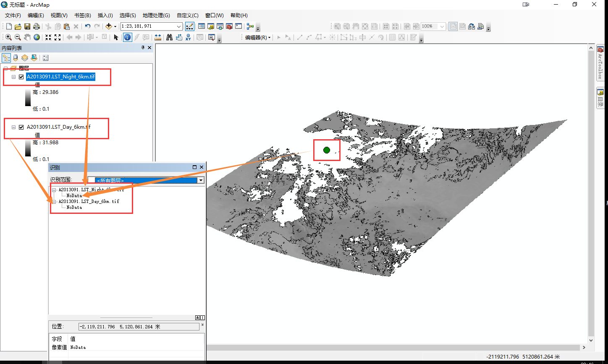Screen dimensions: 608x364
Task: Toggle List By Drawing Order in contents panel
Action: point(6,57)
